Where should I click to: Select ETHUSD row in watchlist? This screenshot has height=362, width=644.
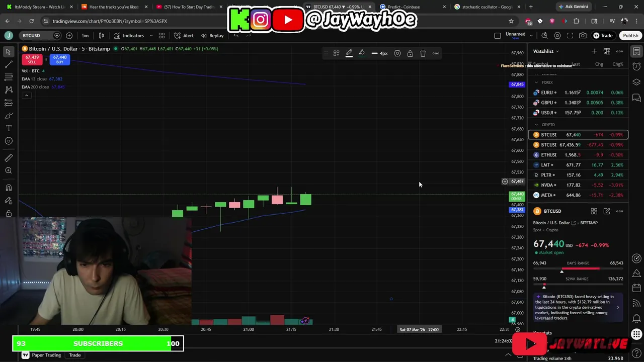click(578, 155)
